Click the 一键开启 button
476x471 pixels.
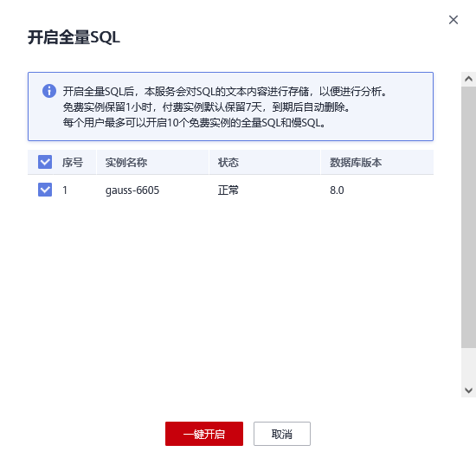(x=204, y=434)
